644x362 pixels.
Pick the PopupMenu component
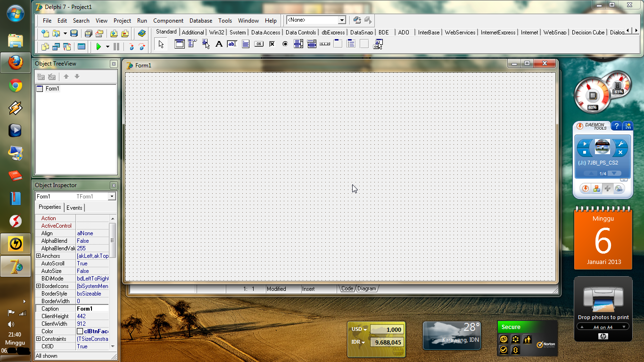pos(206,44)
